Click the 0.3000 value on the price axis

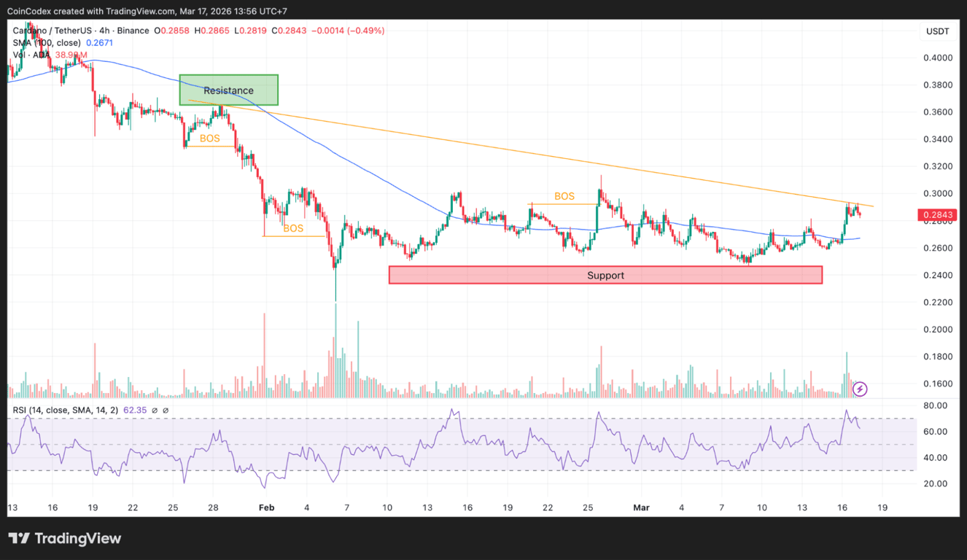[938, 193]
